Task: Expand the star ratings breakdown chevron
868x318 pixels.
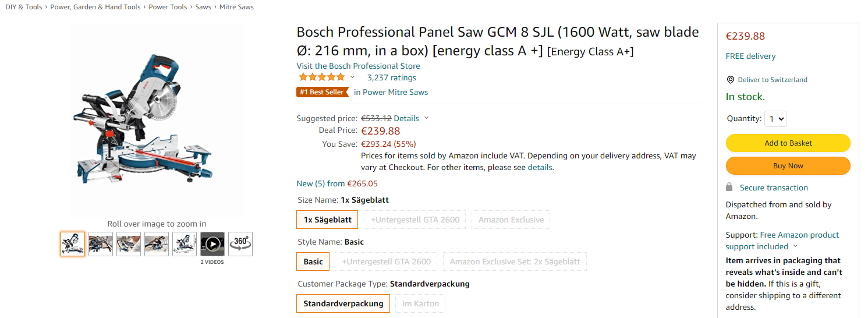Action: pos(352,77)
